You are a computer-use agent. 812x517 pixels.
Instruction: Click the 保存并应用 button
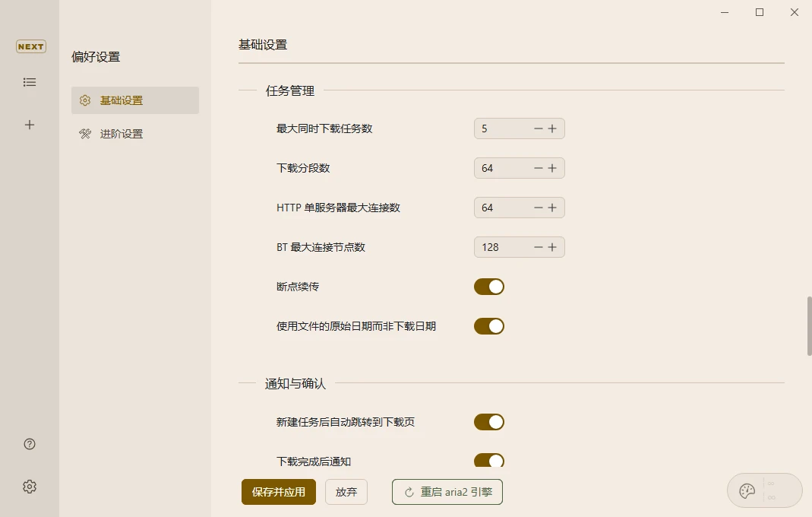point(278,492)
